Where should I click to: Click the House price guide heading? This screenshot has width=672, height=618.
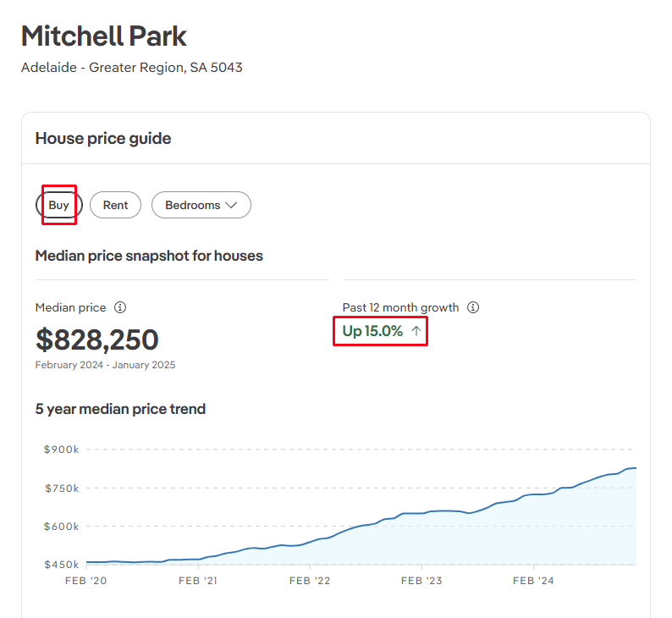[x=102, y=138]
